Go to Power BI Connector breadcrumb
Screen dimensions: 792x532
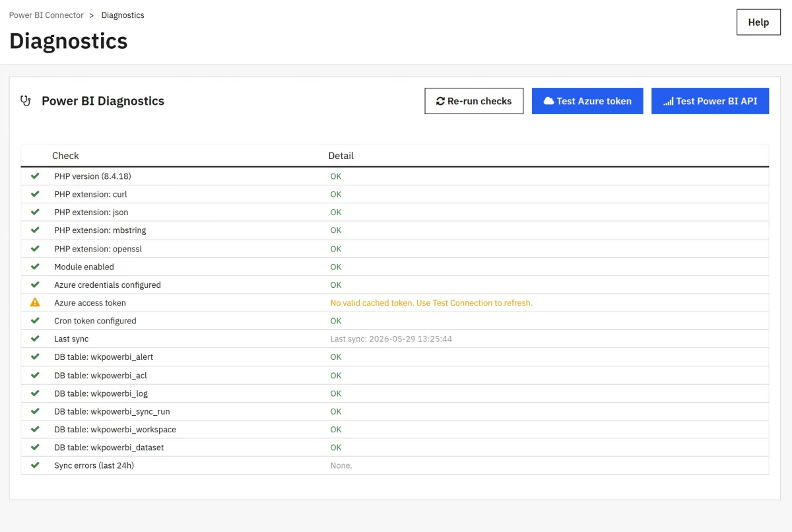click(46, 15)
